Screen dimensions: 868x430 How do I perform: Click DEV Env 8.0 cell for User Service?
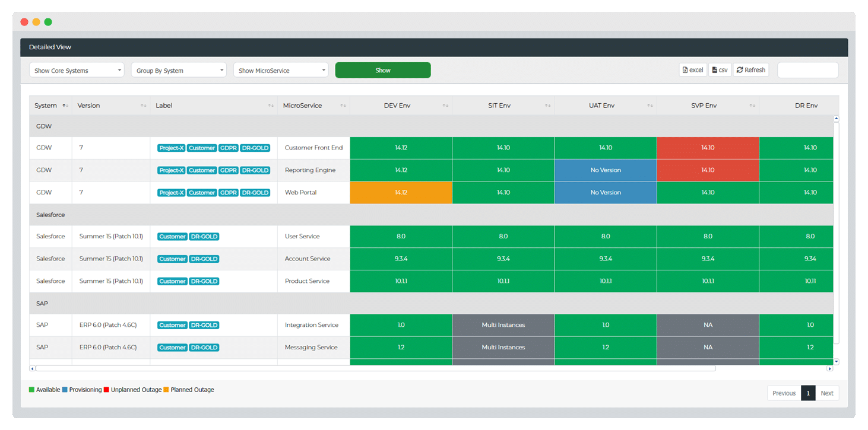click(401, 237)
